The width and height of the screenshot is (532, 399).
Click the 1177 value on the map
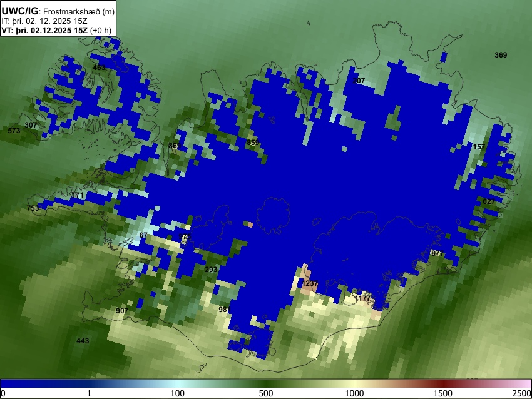pyautogui.click(x=362, y=299)
